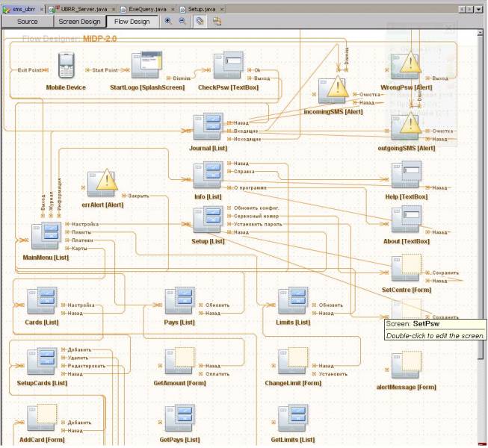The image size is (488, 448).
Task: Switch to the sms_ubrr editor tab
Action: click(x=23, y=9)
